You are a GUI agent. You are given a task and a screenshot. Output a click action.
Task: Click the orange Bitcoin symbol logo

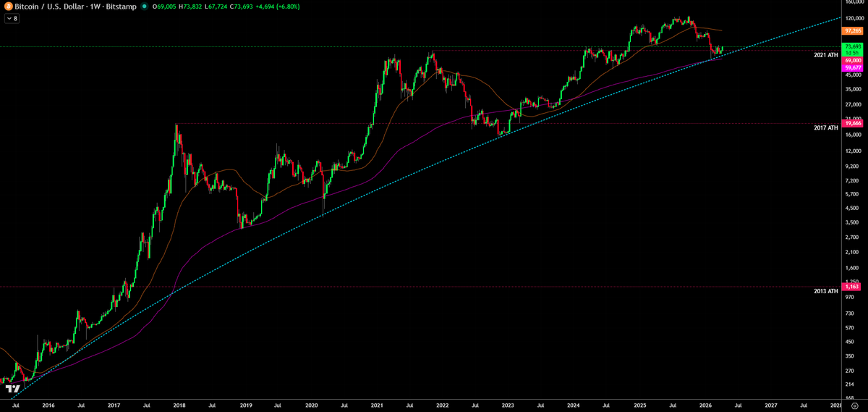tap(8, 7)
